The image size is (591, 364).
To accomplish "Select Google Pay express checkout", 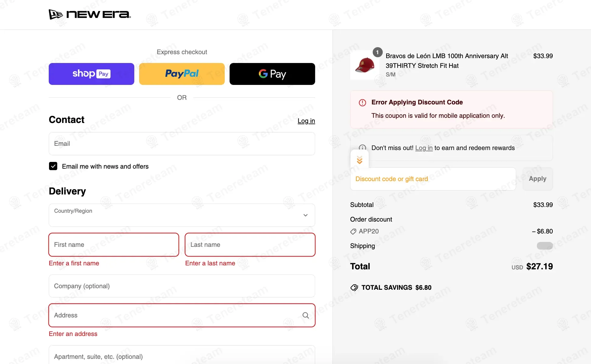I will pos(272,74).
